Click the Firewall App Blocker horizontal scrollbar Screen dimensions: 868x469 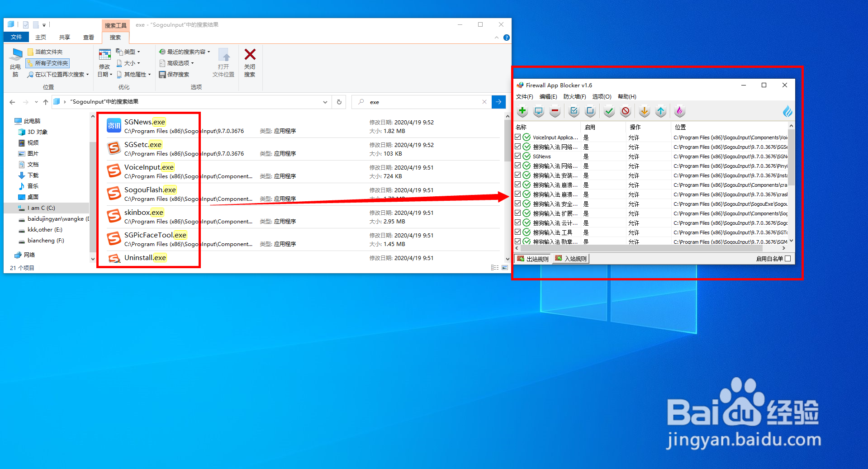click(642, 248)
